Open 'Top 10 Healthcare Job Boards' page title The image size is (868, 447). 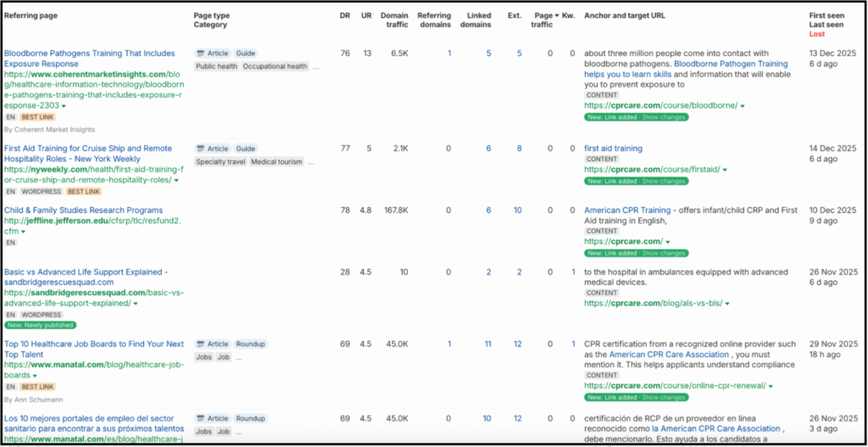pos(93,349)
